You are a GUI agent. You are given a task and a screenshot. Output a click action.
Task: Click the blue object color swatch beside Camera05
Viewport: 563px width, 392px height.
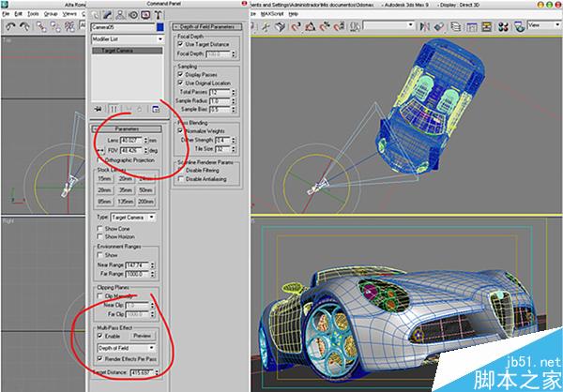pos(160,27)
